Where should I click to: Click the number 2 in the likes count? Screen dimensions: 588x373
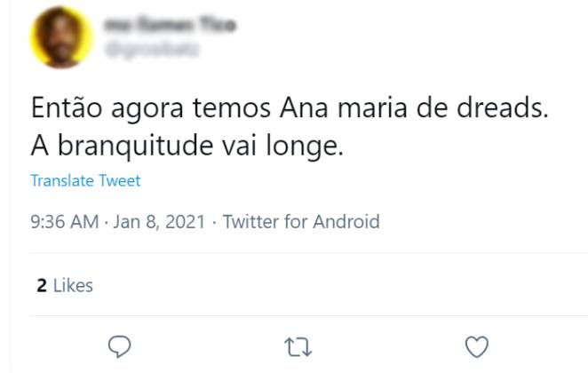pyautogui.click(x=41, y=285)
